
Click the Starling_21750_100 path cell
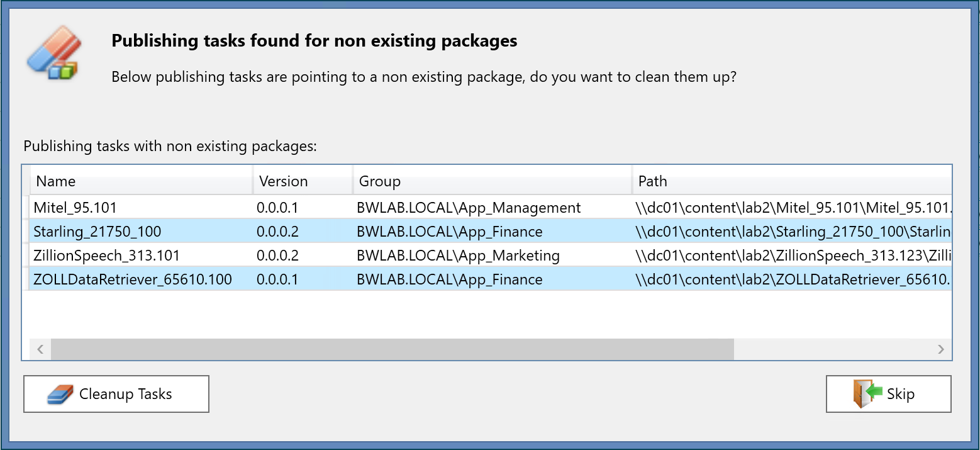792,232
